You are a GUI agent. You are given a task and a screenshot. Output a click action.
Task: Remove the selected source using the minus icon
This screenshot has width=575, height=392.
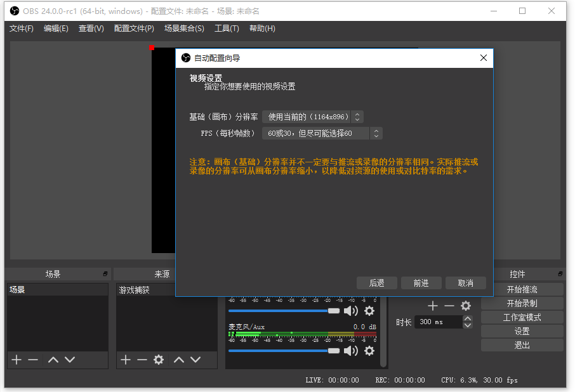142,360
